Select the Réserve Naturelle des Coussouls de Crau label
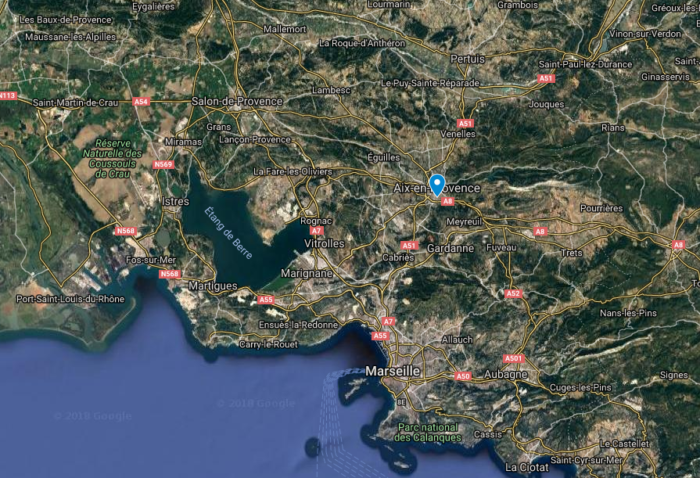The image size is (700, 478). [x=112, y=158]
